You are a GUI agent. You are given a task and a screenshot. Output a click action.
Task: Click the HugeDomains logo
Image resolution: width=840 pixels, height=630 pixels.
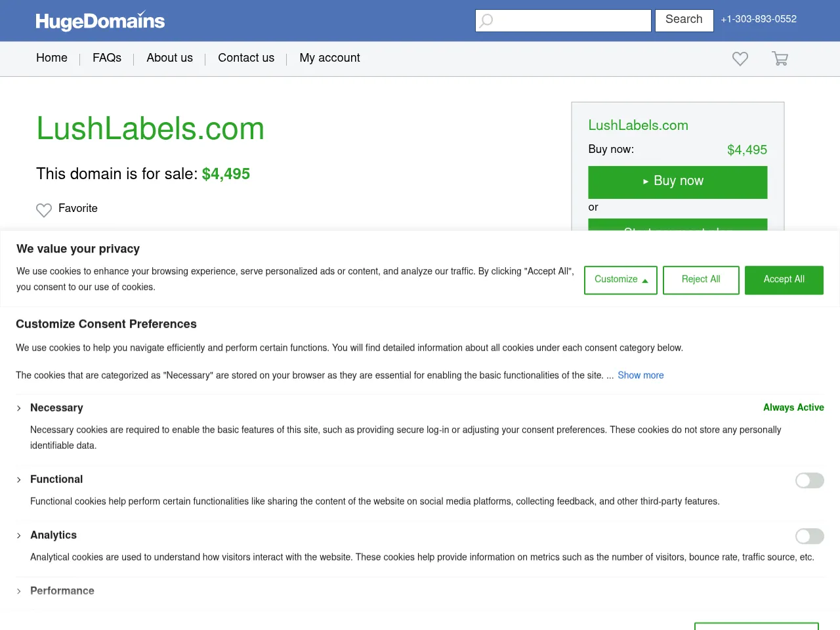point(100,21)
